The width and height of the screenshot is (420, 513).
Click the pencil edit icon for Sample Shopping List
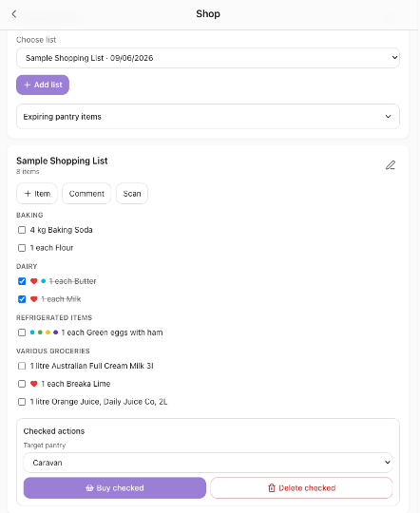[391, 165]
